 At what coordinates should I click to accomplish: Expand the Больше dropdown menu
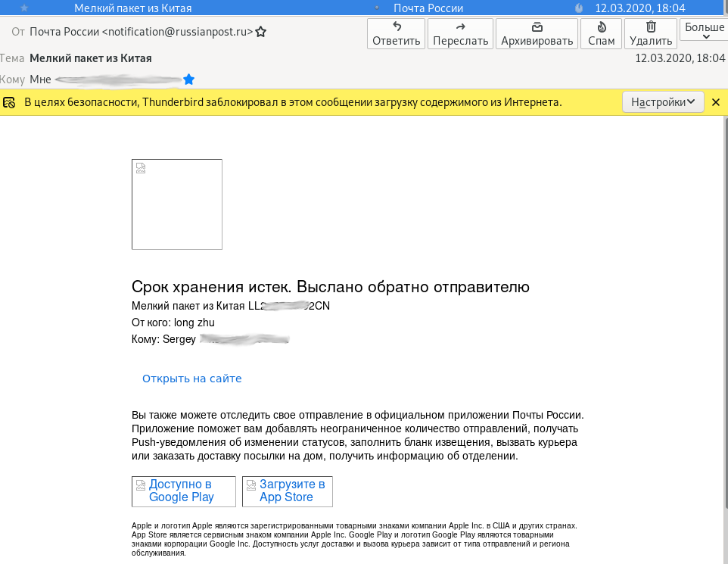(705, 31)
